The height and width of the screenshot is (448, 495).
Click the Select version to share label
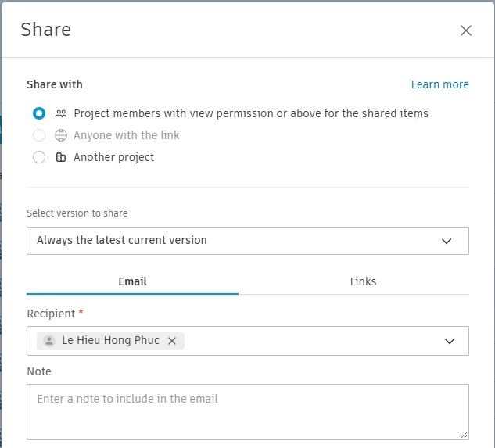(x=77, y=213)
